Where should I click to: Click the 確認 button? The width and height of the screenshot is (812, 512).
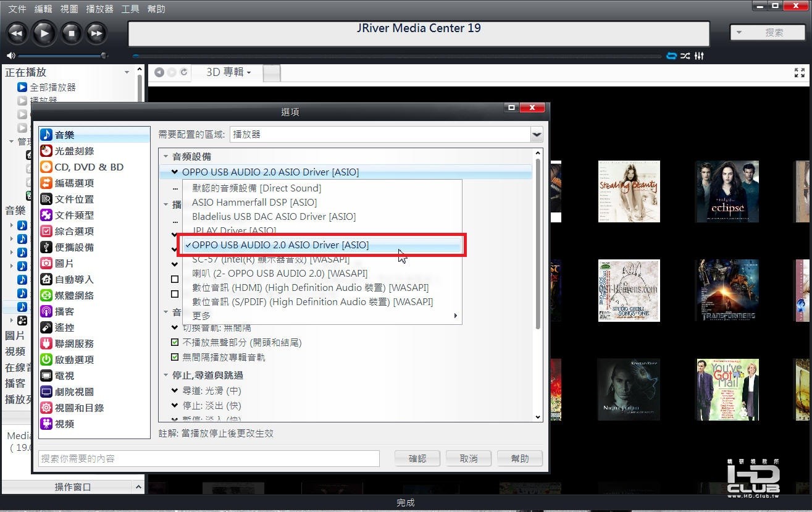pyautogui.click(x=417, y=458)
